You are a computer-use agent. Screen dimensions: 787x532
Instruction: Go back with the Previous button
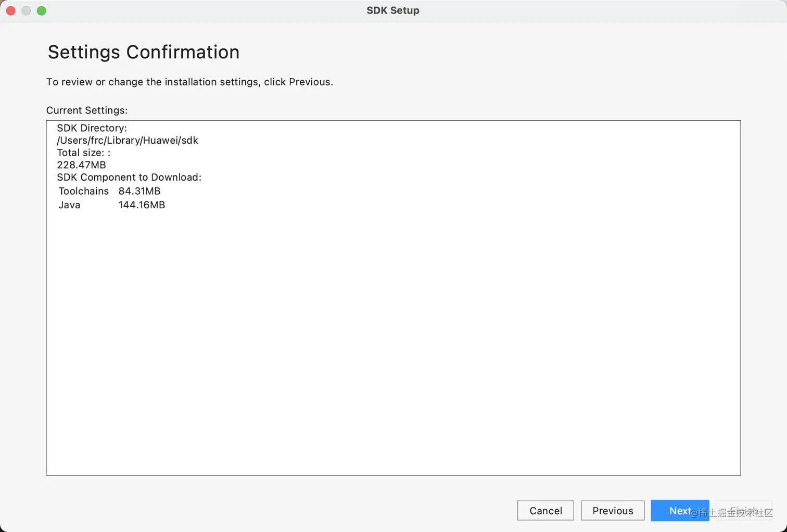613,511
